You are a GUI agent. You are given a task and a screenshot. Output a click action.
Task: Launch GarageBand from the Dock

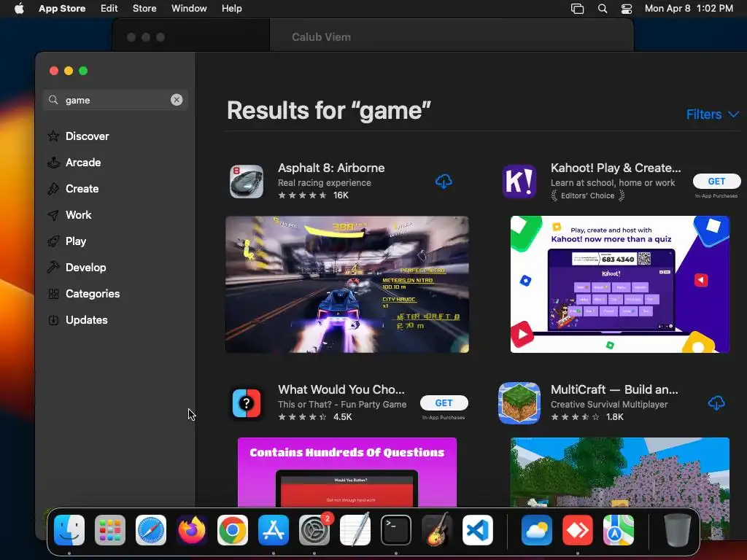[x=437, y=530]
